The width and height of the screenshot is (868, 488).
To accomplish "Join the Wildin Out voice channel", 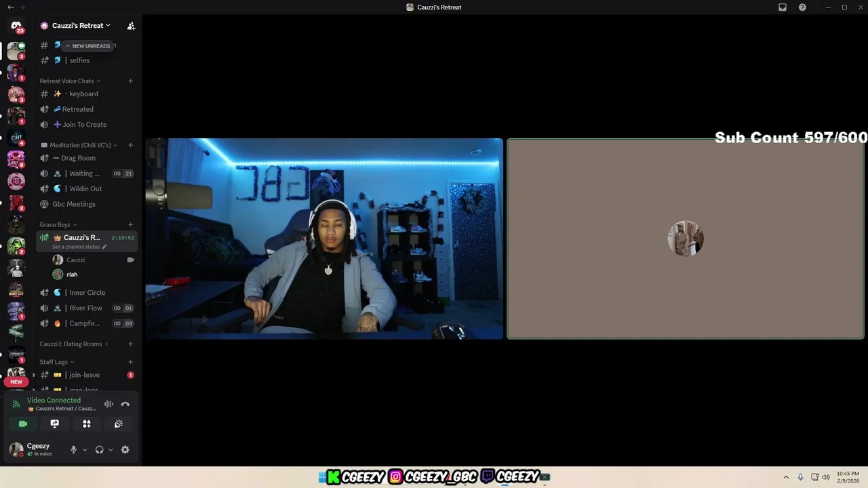I will [x=87, y=188].
